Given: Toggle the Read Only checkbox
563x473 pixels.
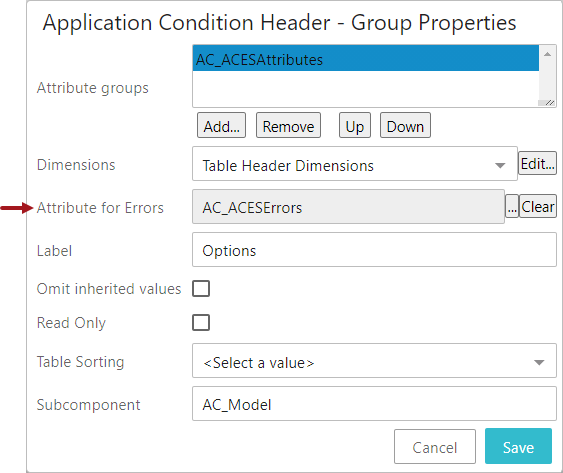Looking at the screenshot, I should (x=201, y=323).
